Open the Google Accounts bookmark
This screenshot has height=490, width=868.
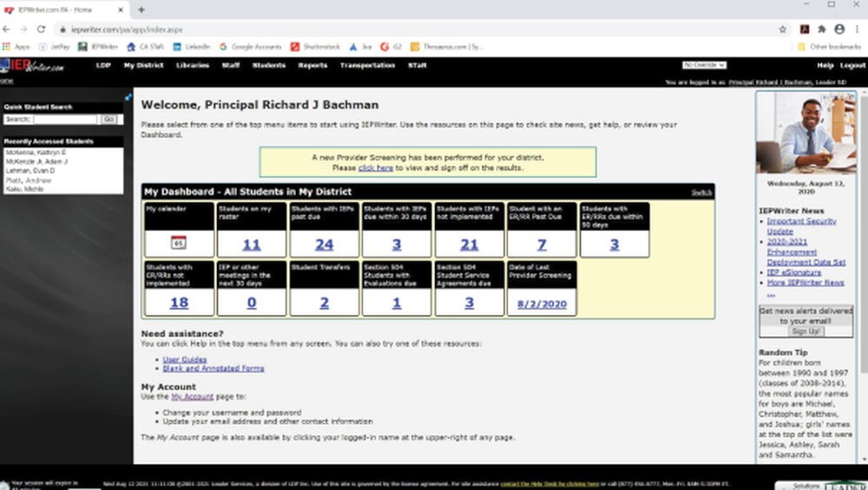click(x=251, y=47)
